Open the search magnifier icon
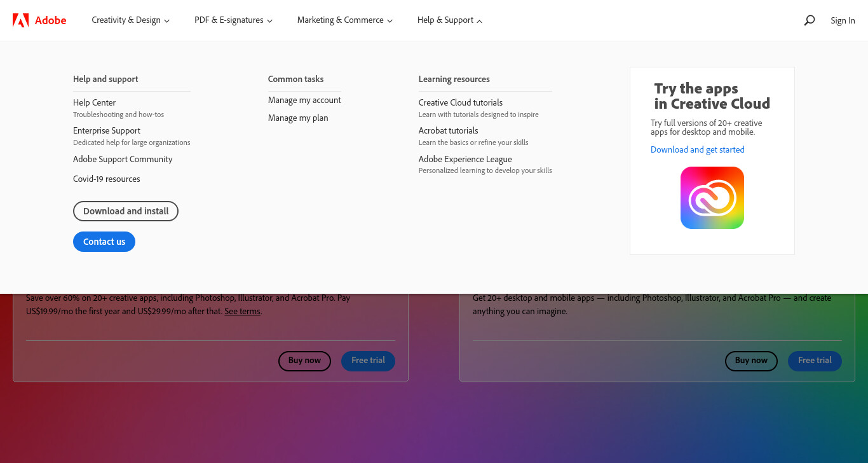The width and height of the screenshot is (868, 463). (809, 20)
